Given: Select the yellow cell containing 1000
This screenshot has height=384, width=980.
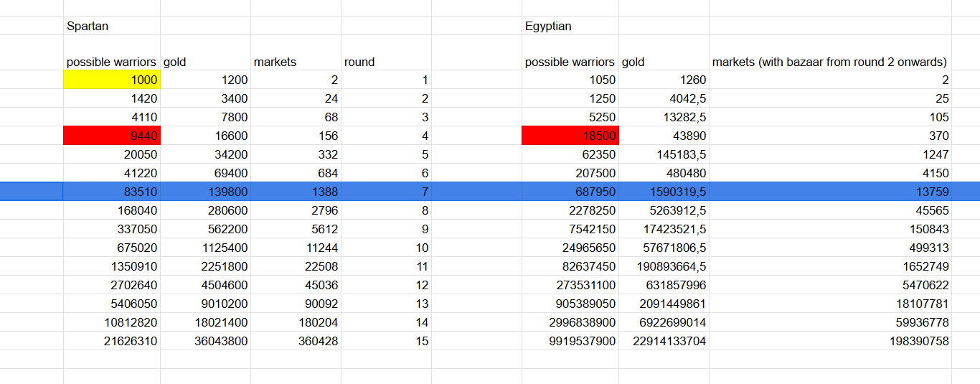Looking at the screenshot, I should click(x=111, y=80).
